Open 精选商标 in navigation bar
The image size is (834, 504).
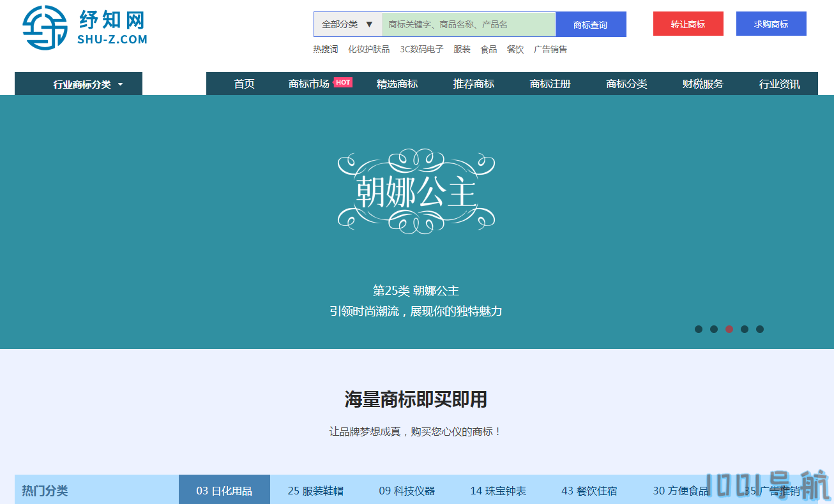397,84
